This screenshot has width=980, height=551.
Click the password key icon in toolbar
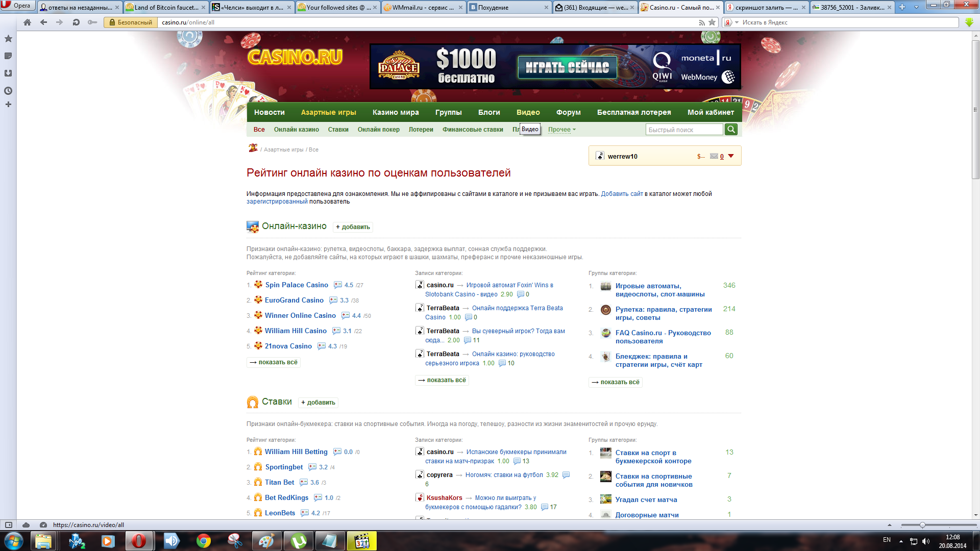[x=92, y=22]
